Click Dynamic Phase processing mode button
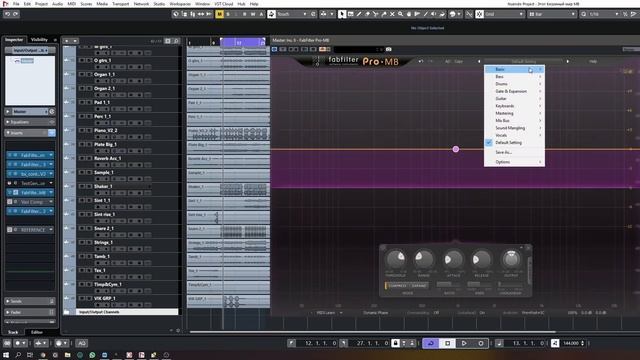Screen dimensions: 640x360 point(376,313)
